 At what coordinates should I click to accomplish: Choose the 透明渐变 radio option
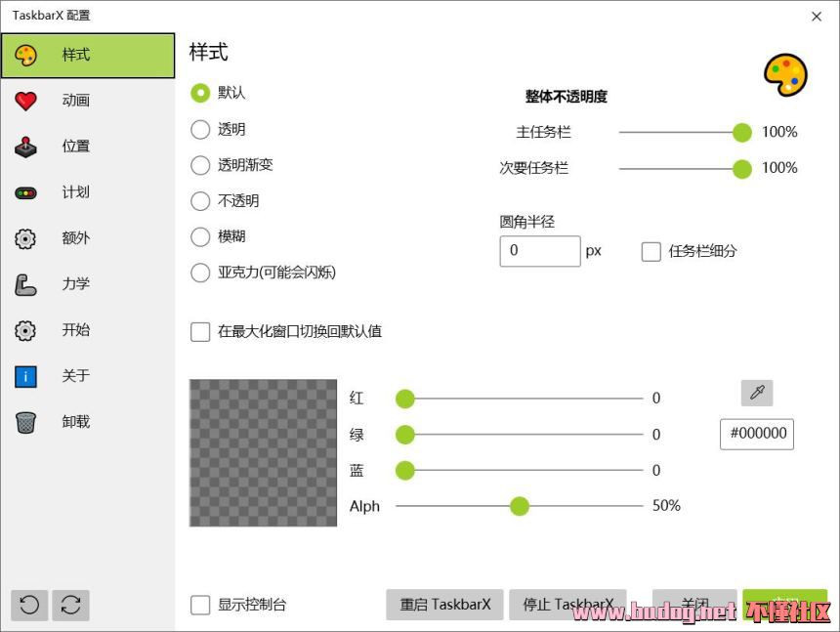(x=200, y=165)
